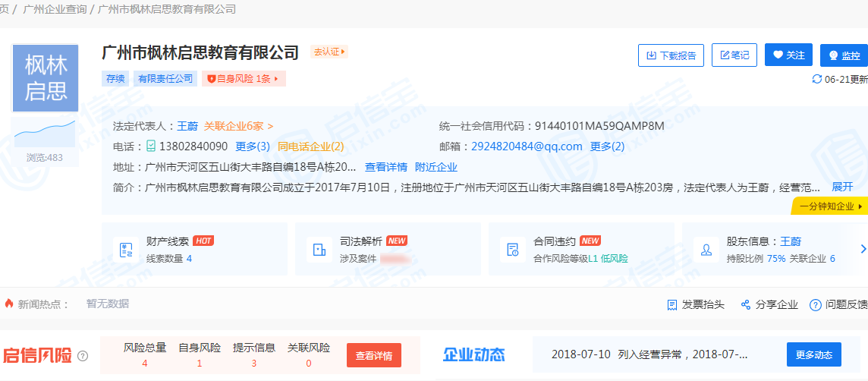Viewport: 868px width, 381px height.
Task: Click the refresh icon beside 06-21更新
Action: 816,79
